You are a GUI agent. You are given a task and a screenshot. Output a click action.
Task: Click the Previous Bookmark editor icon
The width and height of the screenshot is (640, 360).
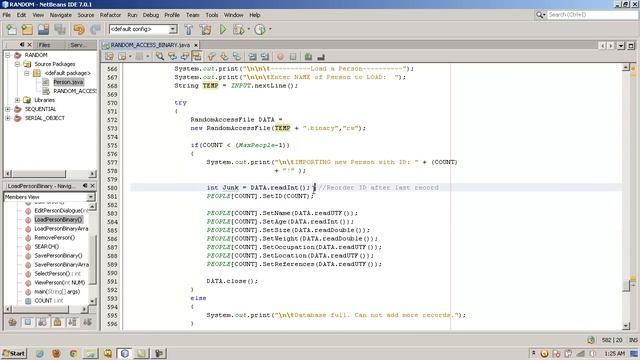pyautogui.click(x=211, y=57)
